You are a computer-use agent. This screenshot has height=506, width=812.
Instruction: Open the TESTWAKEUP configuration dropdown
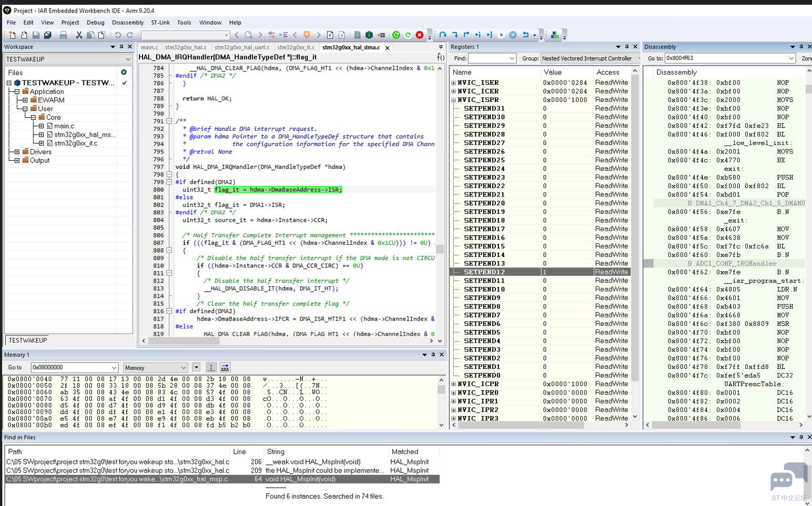[68, 59]
